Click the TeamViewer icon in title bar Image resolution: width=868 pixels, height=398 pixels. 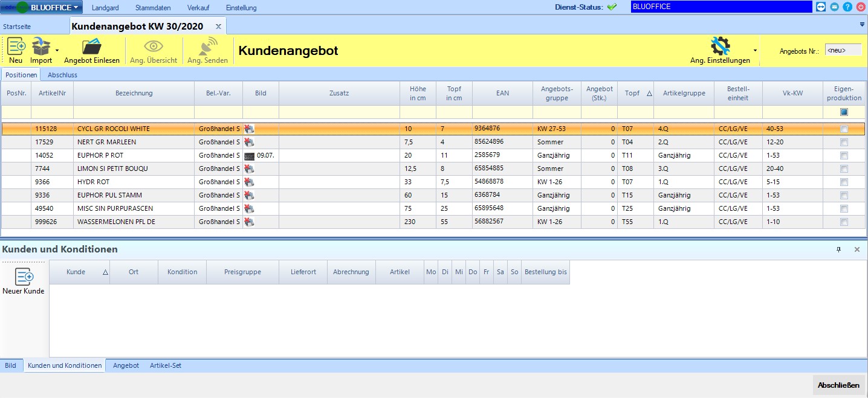click(820, 7)
